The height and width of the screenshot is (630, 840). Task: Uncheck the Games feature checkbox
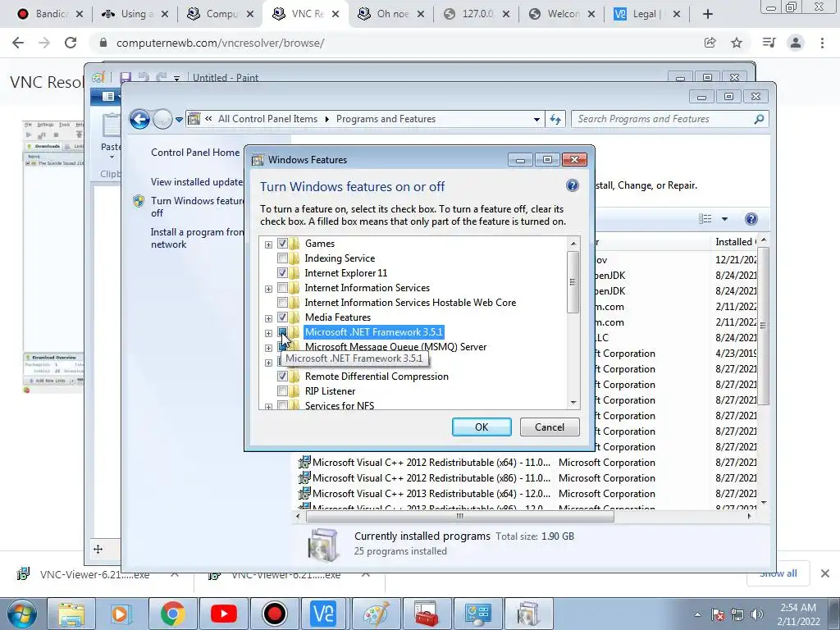(x=282, y=243)
